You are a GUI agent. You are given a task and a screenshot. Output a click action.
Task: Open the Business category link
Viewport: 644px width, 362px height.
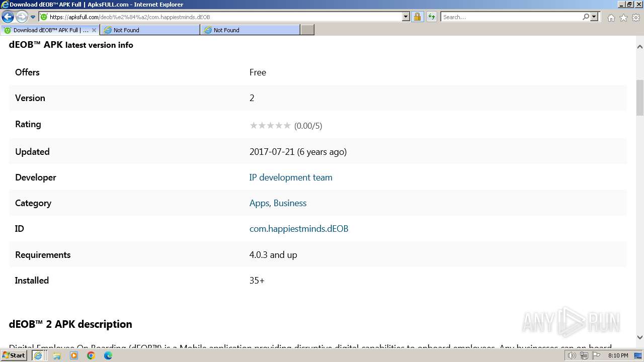coord(290,203)
